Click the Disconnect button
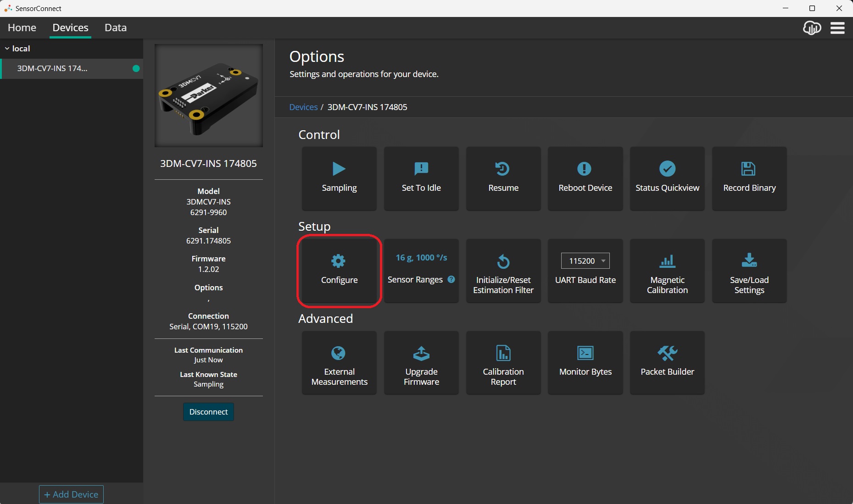The width and height of the screenshot is (853, 504). coord(208,412)
